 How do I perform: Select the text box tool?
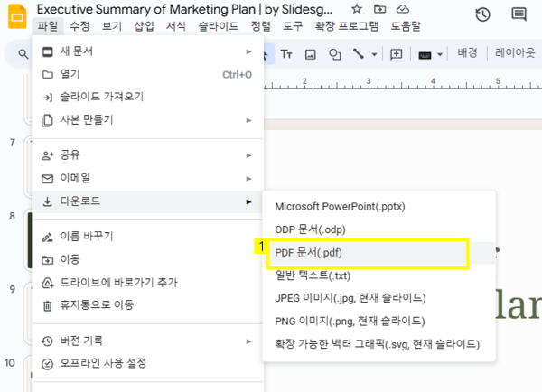(287, 54)
